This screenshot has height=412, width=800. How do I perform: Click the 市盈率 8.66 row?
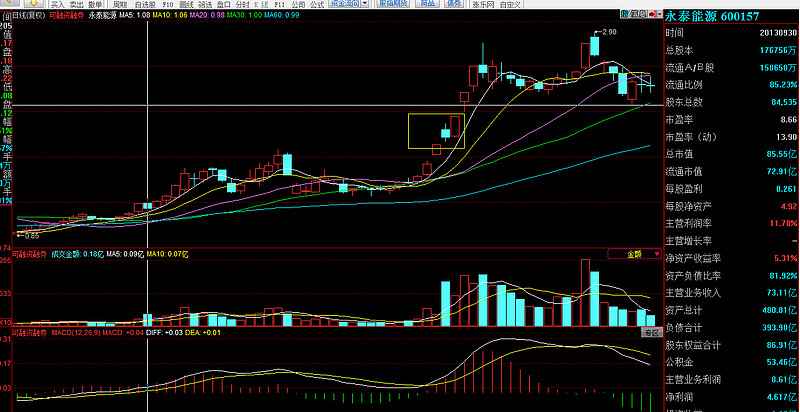tap(731, 120)
